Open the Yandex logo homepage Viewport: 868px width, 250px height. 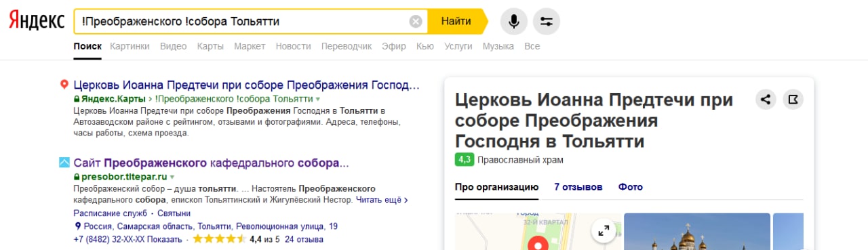tap(36, 21)
